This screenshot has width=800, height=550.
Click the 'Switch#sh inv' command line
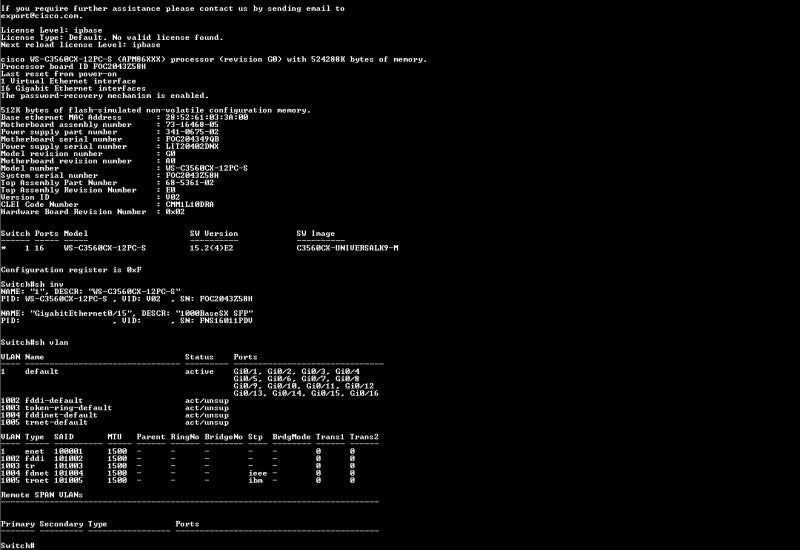[x=32, y=284]
